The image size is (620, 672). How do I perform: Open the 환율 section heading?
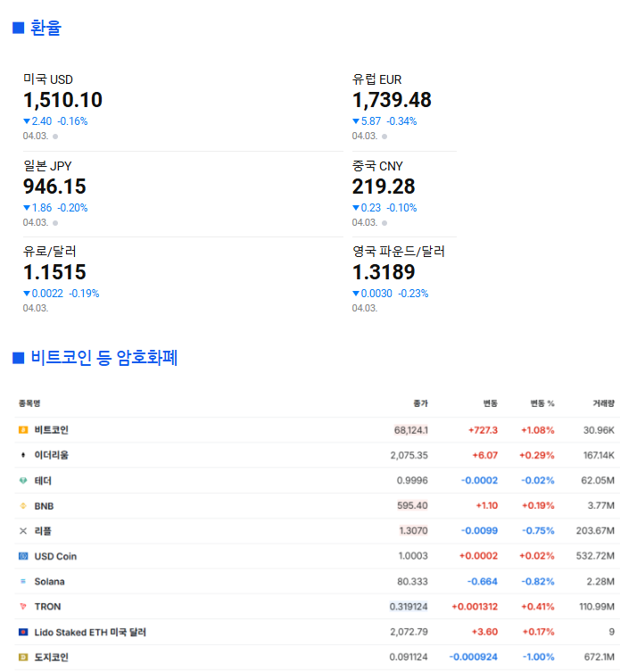pyautogui.click(x=45, y=28)
